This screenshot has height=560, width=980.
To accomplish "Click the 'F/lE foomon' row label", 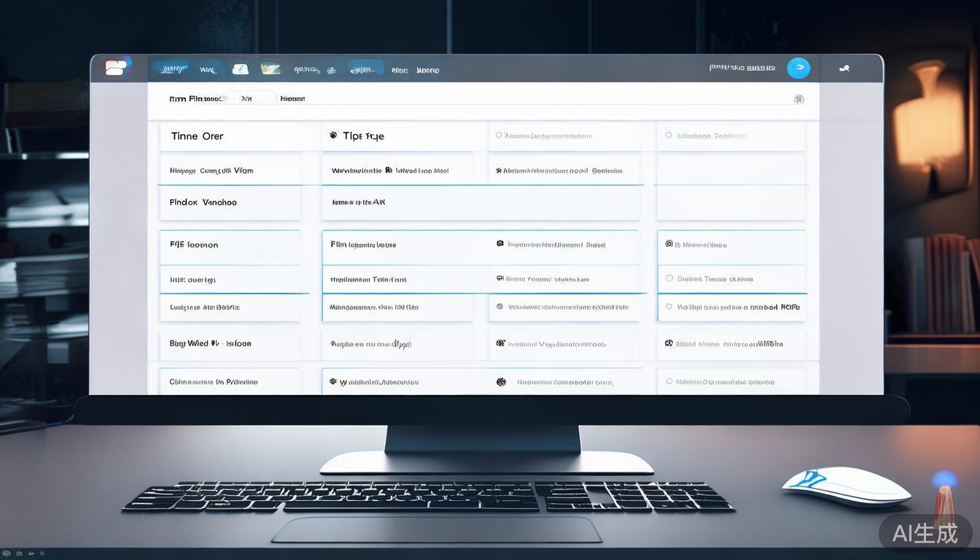I will point(194,245).
